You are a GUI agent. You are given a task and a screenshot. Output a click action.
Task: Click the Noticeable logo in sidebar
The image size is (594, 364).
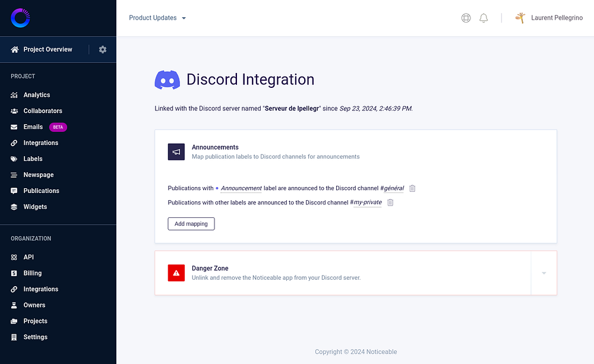coord(20,18)
